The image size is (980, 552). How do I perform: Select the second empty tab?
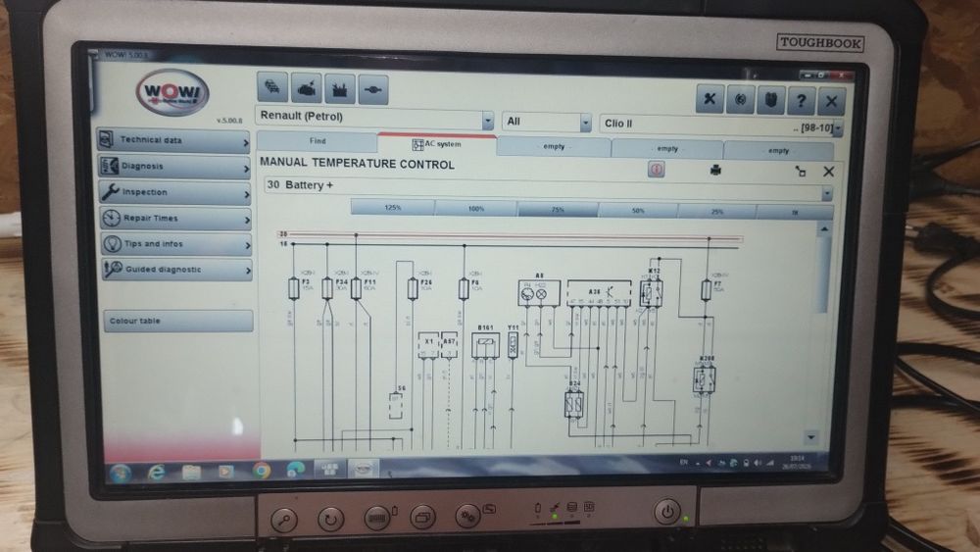pos(667,149)
